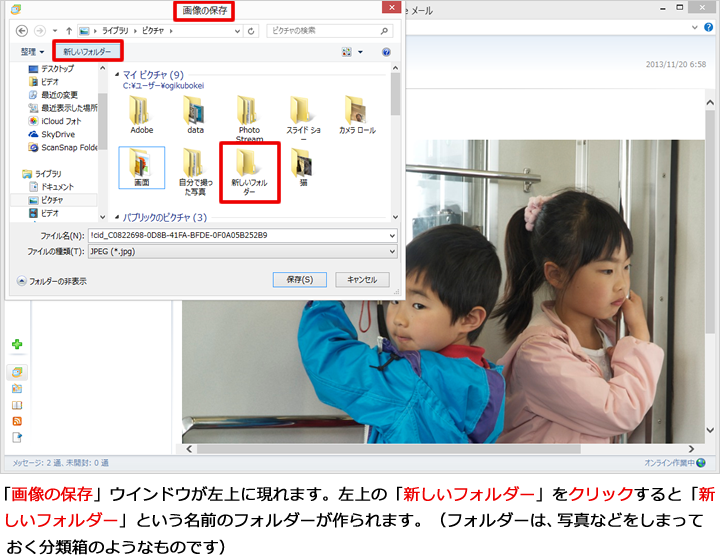Select the 新しいフォルダー folder icon

click(249, 172)
